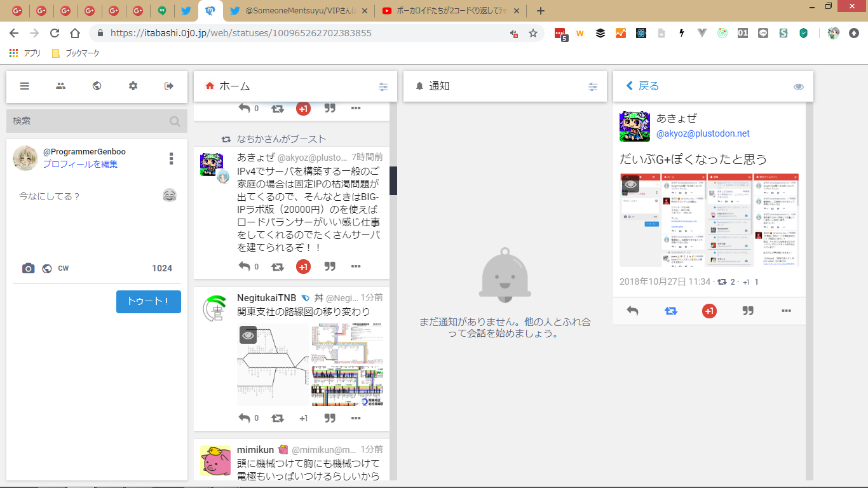The height and width of the screenshot is (488, 868).
Task: Open the federated timeline globe icon
Action: tap(97, 86)
